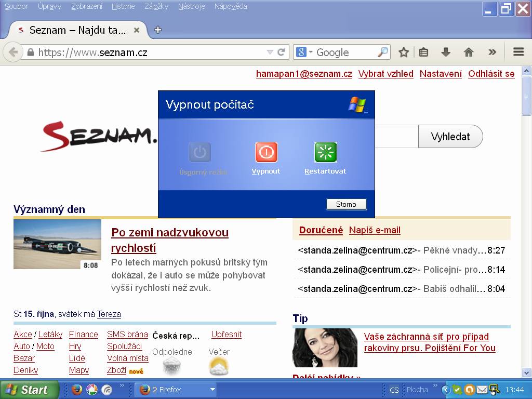Open Nastavení link
This screenshot has width=532, height=399.
(x=441, y=74)
